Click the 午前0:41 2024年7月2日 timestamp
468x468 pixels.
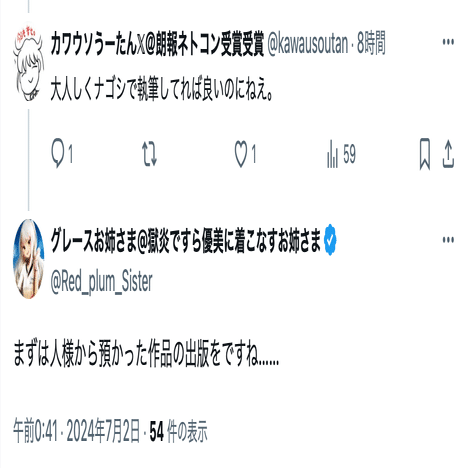(76, 431)
